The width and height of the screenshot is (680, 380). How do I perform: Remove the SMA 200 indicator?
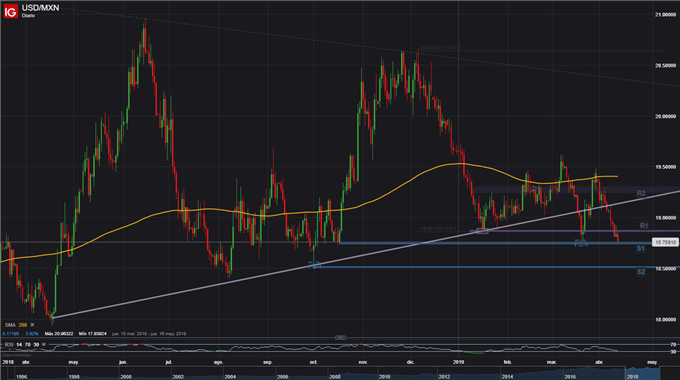[32, 324]
